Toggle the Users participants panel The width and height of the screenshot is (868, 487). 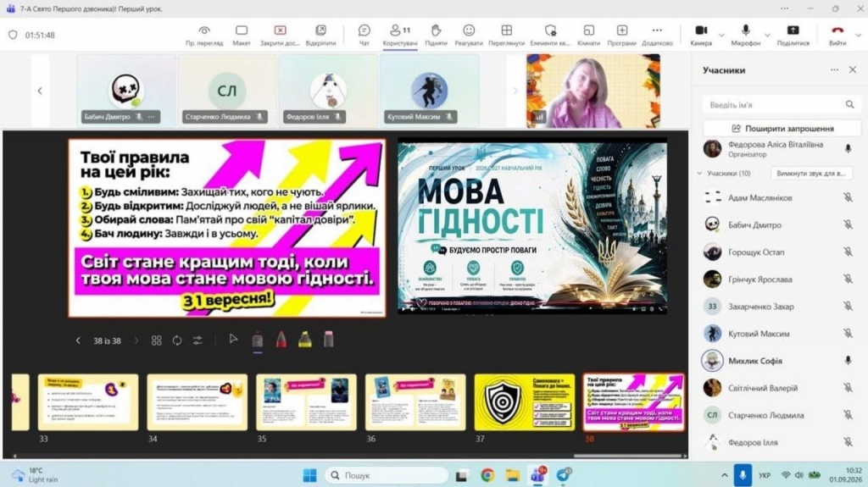pyautogui.click(x=400, y=35)
